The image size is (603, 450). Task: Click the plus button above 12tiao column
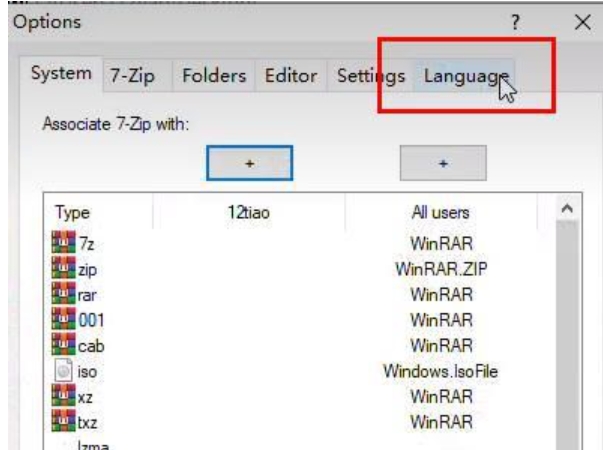click(249, 162)
